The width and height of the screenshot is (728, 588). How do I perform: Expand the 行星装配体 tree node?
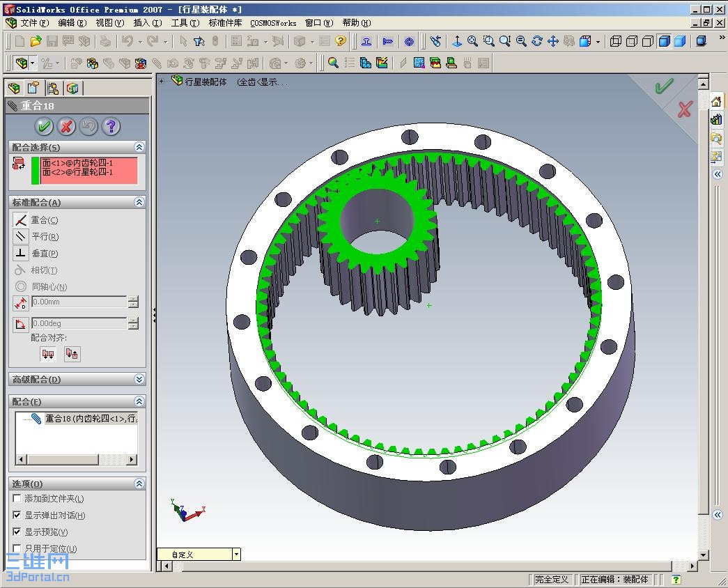click(162, 82)
